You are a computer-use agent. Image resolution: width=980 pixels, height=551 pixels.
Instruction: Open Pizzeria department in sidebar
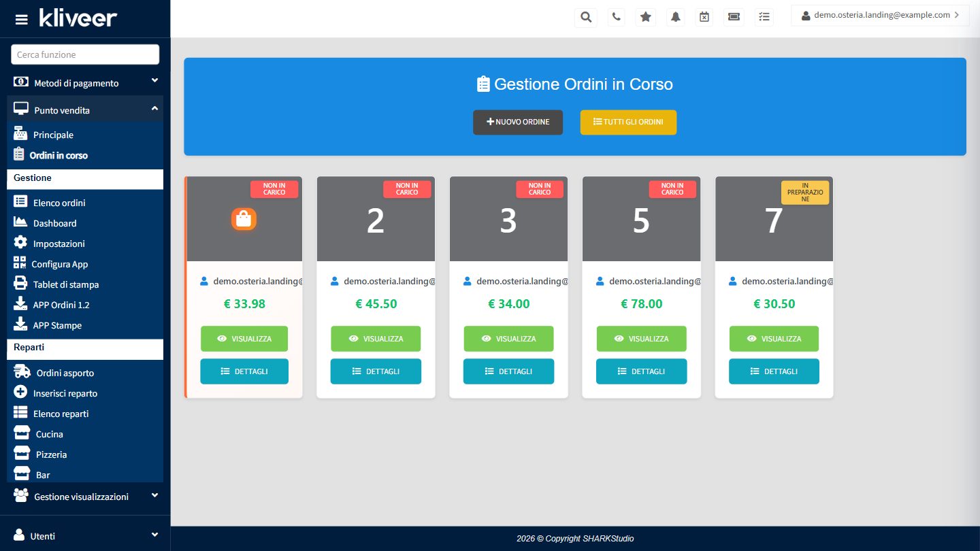pos(85,454)
